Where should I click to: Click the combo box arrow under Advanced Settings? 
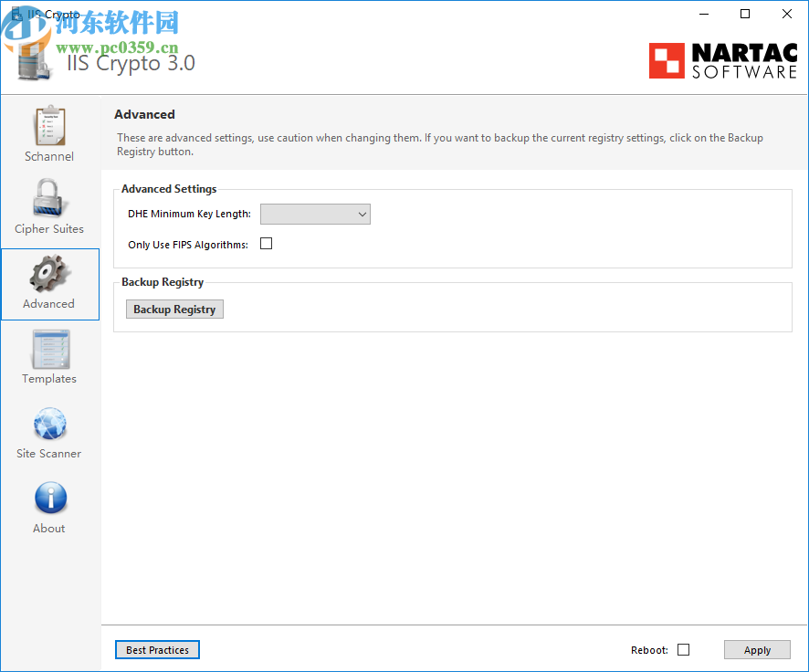tap(363, 214)
